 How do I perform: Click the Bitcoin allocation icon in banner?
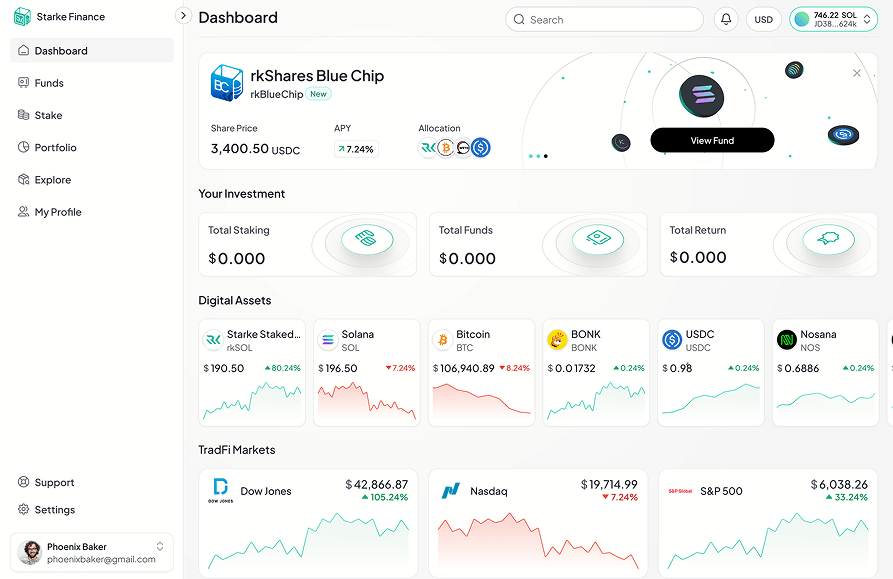pyautogui.click(x=446, y=148)
